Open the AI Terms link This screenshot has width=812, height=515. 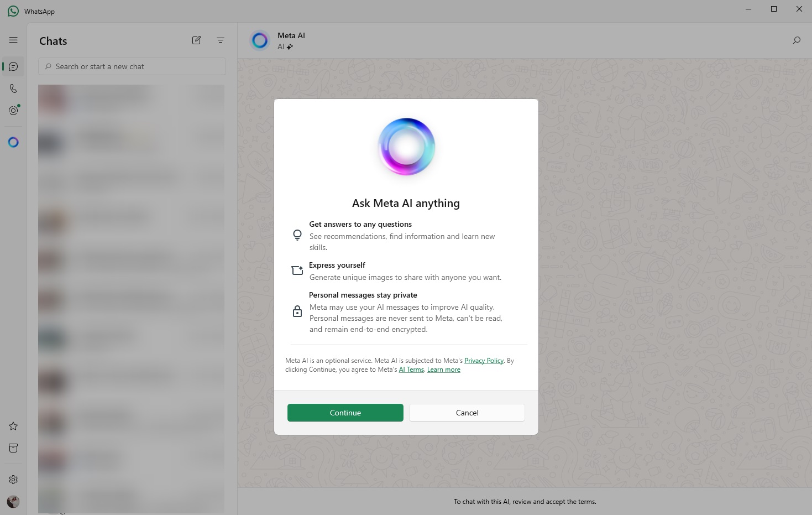[411, 370]
